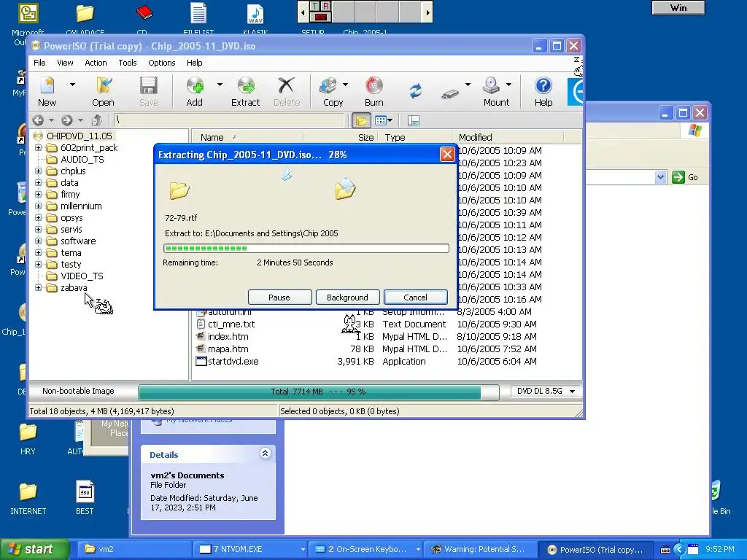The height and width of the screenshot is (560, 747).
Task: Expand the 602print_pack tree folder
Action: (39, 148)
